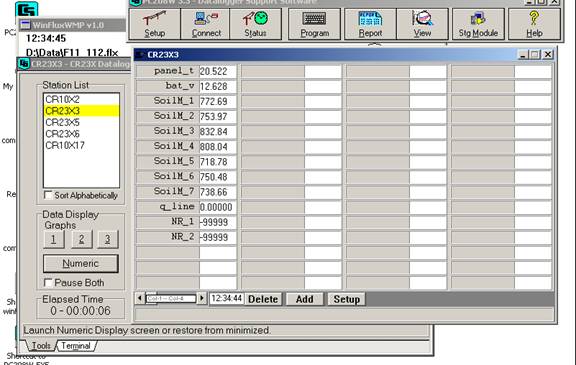
Task: Click the Delete button in numeric window
Action: coord(263,299)
